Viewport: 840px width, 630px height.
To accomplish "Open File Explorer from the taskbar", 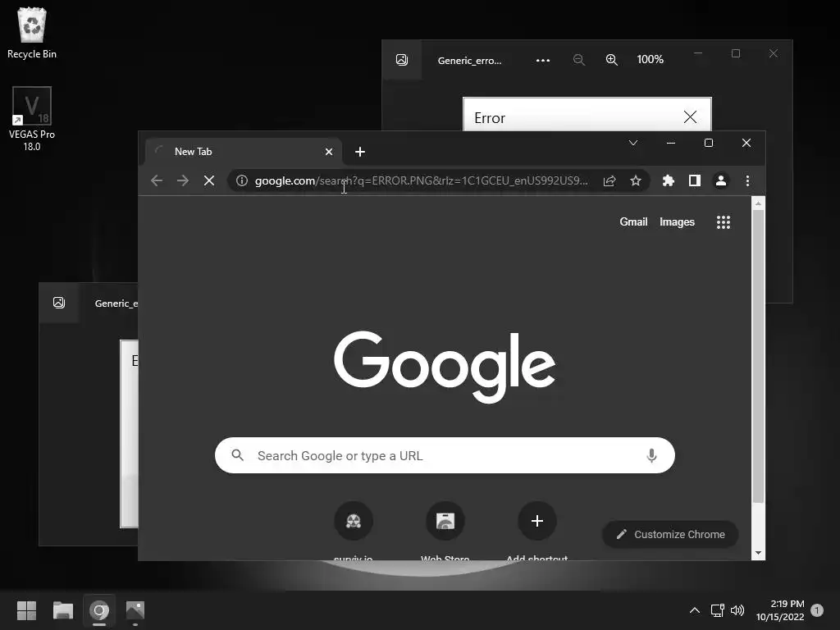I will [x=62, y=610].
